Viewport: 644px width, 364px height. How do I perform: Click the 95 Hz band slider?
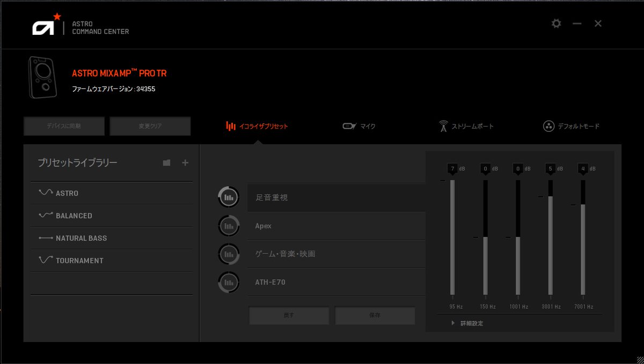[x=452, y=237]
